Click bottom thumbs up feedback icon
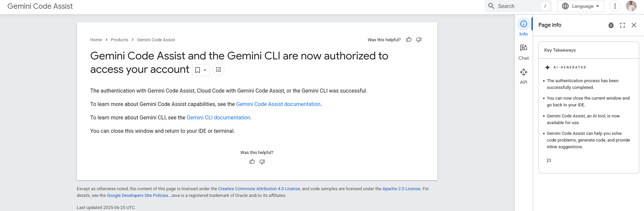This screenshot has height=211, width=644. 252,162
